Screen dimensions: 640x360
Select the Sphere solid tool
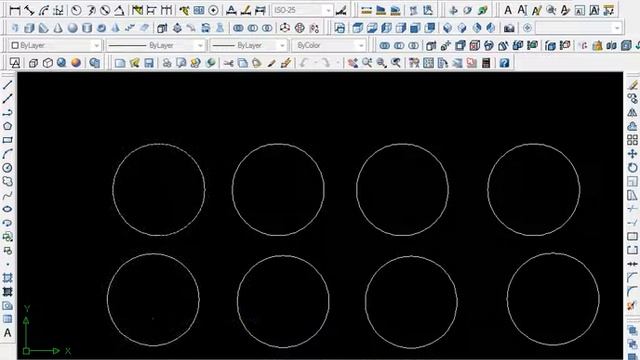pyautogui.click(x=73, y=28)
